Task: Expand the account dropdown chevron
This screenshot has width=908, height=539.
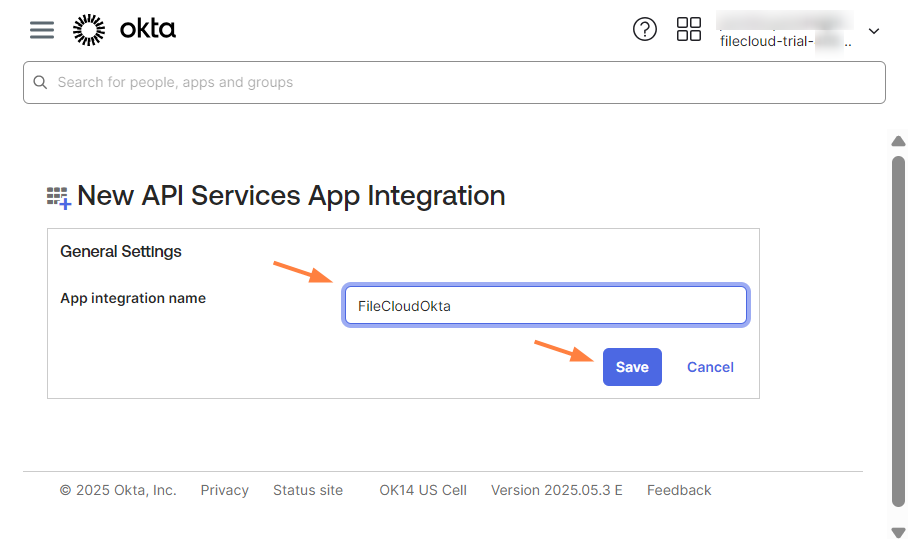Action: point(874,31)
